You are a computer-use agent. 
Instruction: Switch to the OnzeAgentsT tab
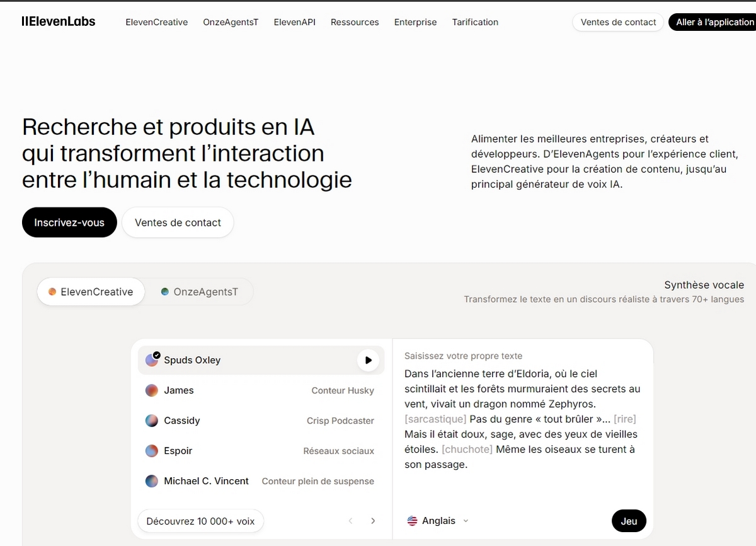click(x=199, y=292)
